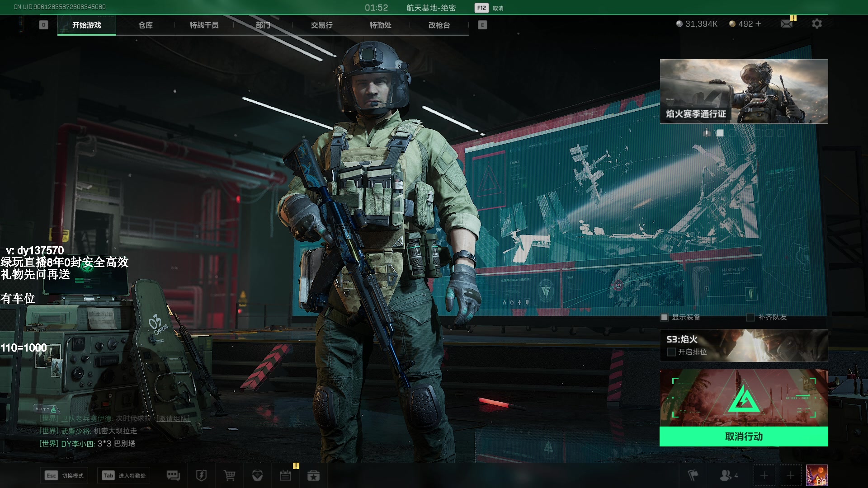Open the helmet mask icon in bottom bar
The height and width of the screenshot is (488, 868).
point(257,475)
